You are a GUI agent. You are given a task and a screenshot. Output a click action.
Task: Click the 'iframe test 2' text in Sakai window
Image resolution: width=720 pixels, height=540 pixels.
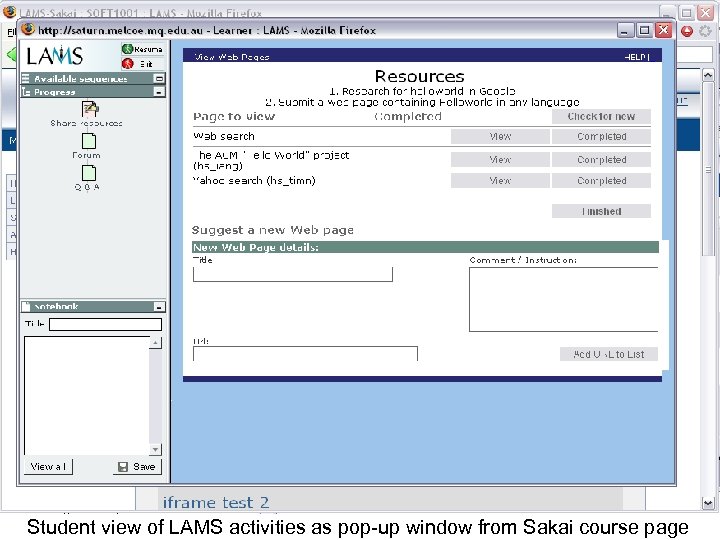point(216,502)
